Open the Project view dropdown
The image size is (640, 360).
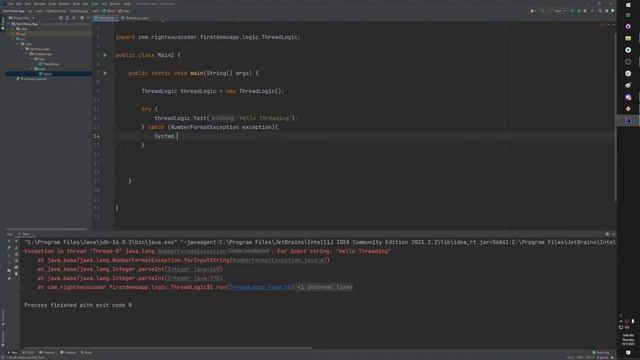(22, 18)
